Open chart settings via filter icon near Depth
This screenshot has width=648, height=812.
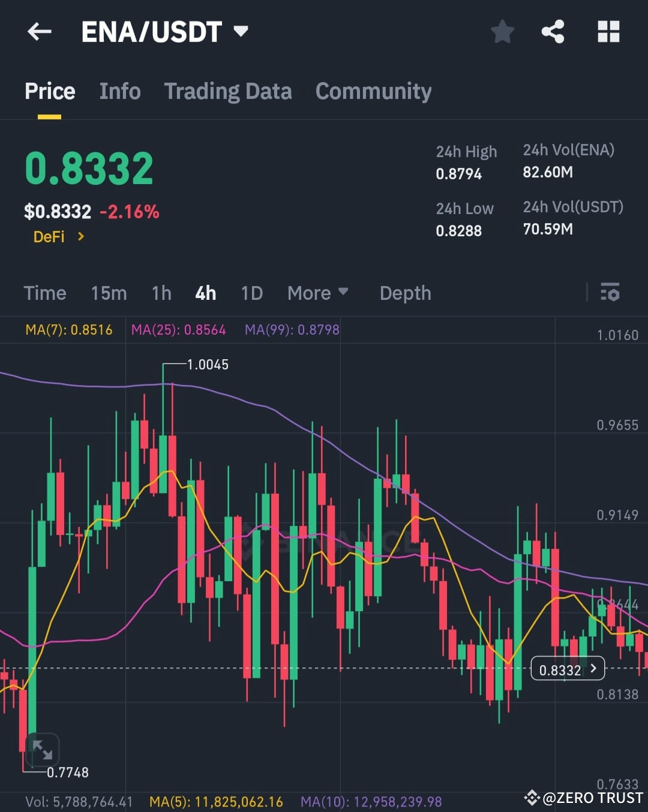611,293
